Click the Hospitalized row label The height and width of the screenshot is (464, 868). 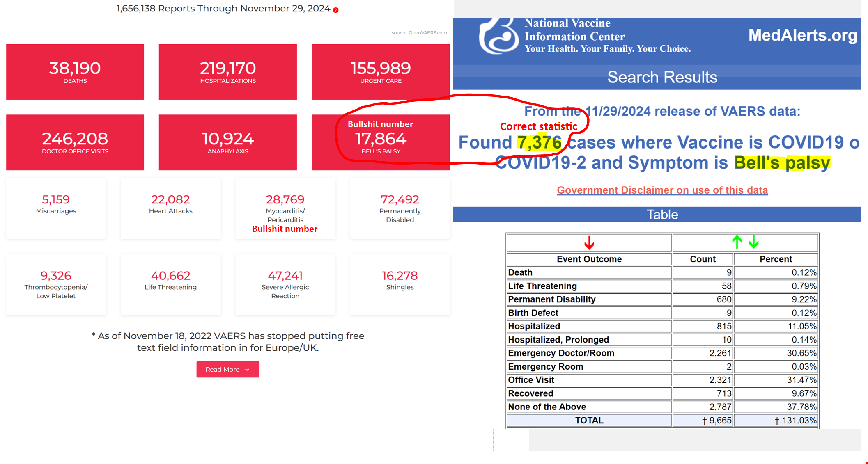pos(534,326)
